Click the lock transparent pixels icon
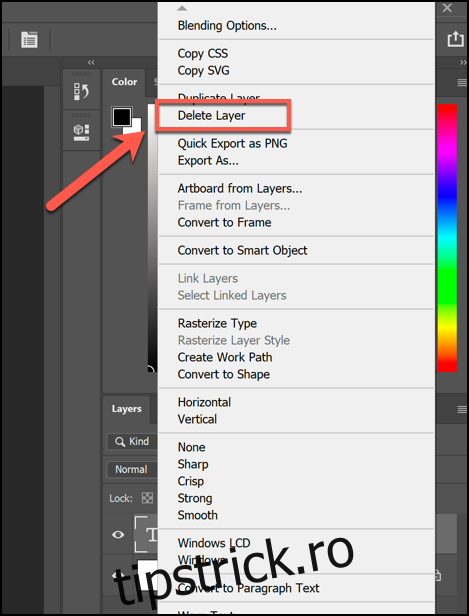Image resolution: width=469 pixels, height=616 pixels. tap(147, 498)
